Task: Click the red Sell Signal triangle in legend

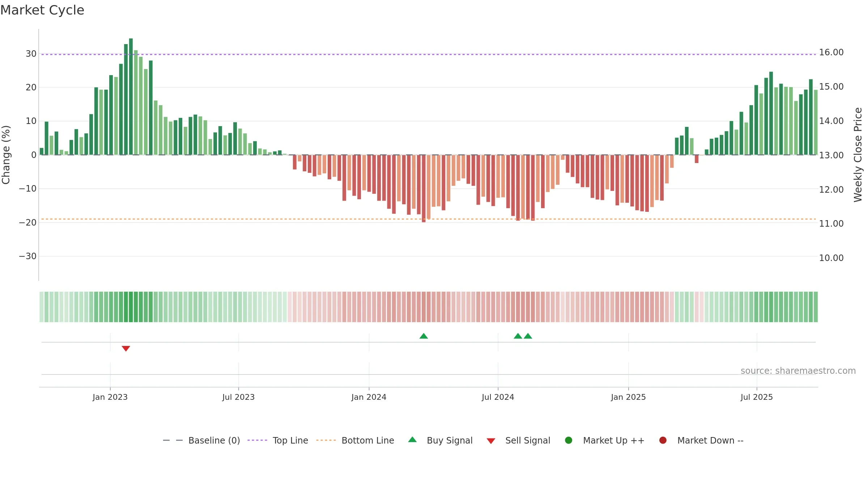Action: (491, 441)
